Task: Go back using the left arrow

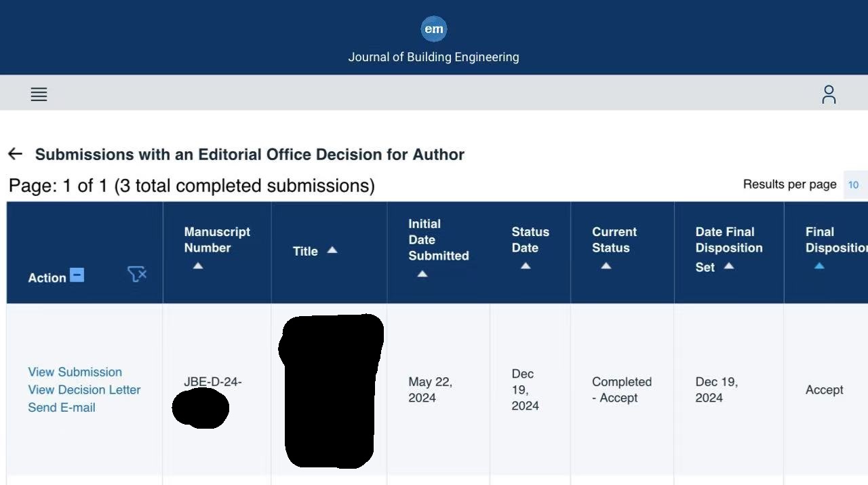Action: tap(15, 154)
